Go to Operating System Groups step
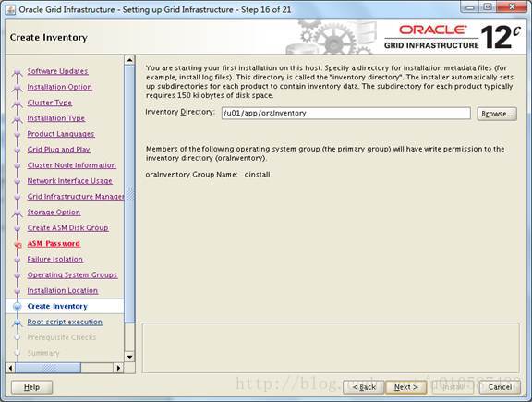The height and width of the screenshot is (402, 532). (72, 274)
